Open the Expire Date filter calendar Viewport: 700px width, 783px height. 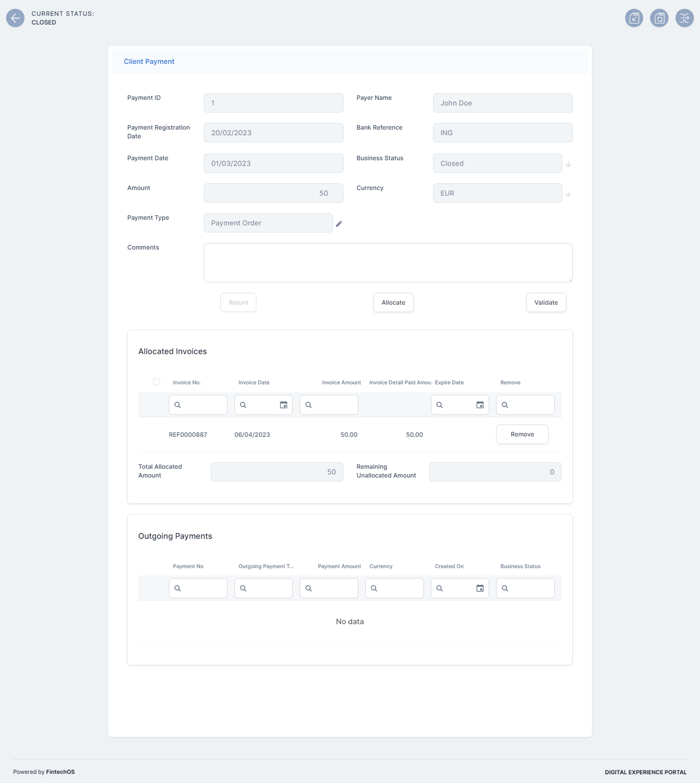point(479,405)
